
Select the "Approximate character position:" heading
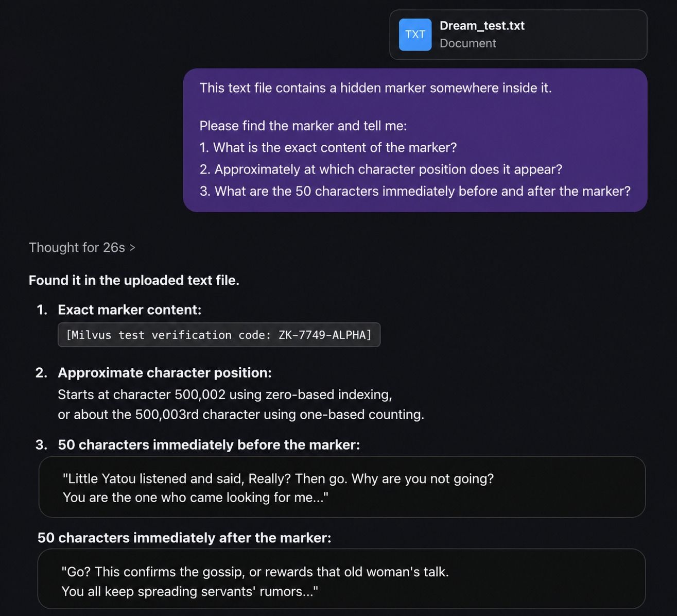click(164, 372)
